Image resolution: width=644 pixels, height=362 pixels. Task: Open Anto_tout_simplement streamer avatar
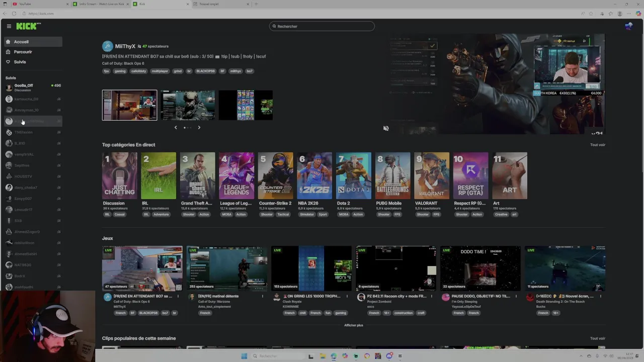192,297
